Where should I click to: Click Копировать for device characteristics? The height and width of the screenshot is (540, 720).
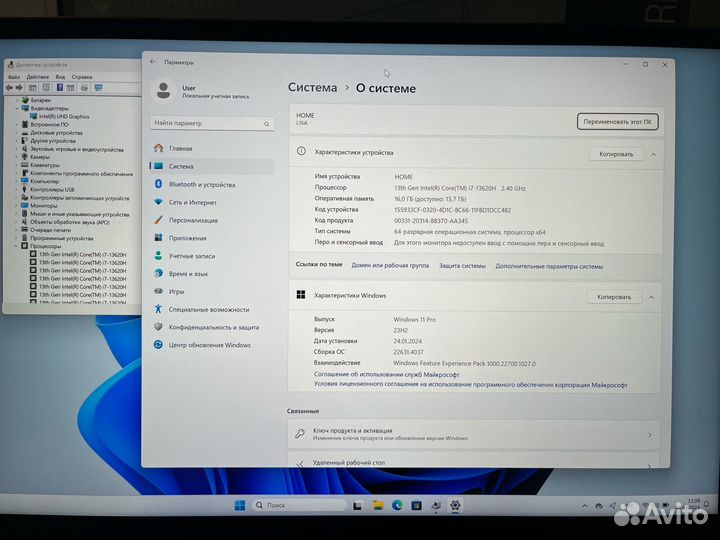616,154
